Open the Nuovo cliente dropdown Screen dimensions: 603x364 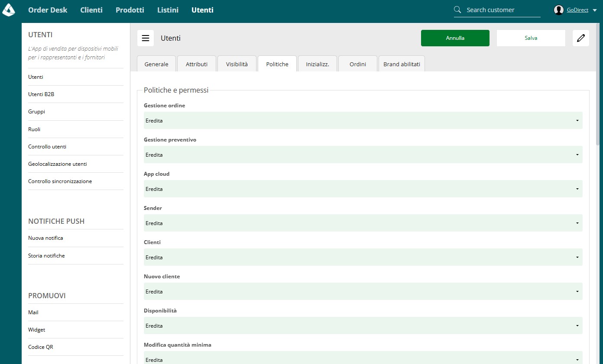pyautogui.click(x=363, y=291)
